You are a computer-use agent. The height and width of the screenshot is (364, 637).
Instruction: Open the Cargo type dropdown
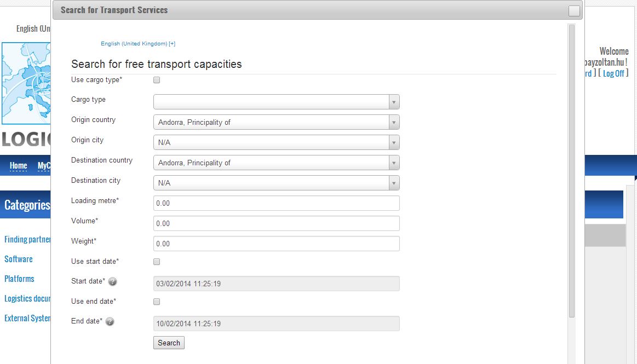click(276, 102)
